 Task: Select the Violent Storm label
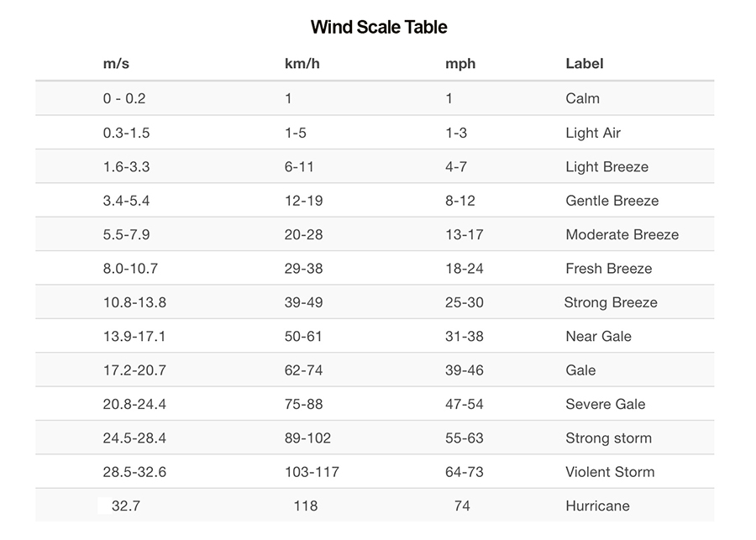pos(610,472)
